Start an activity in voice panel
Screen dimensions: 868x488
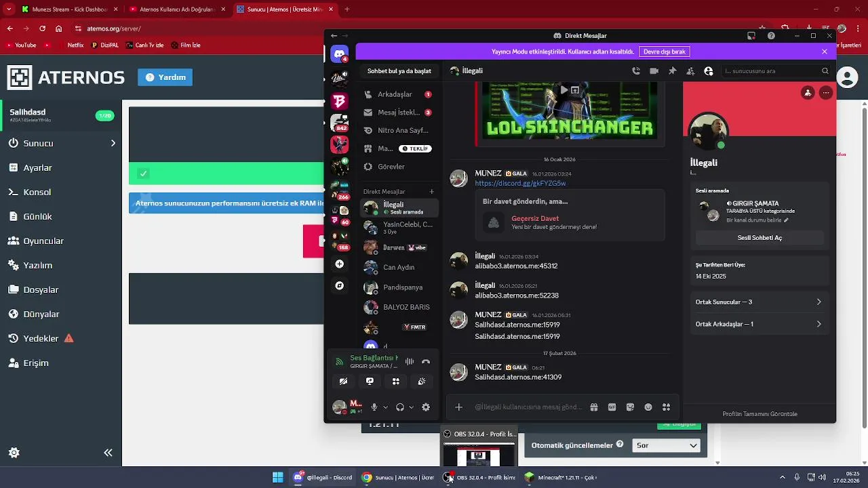click(396, 381)
